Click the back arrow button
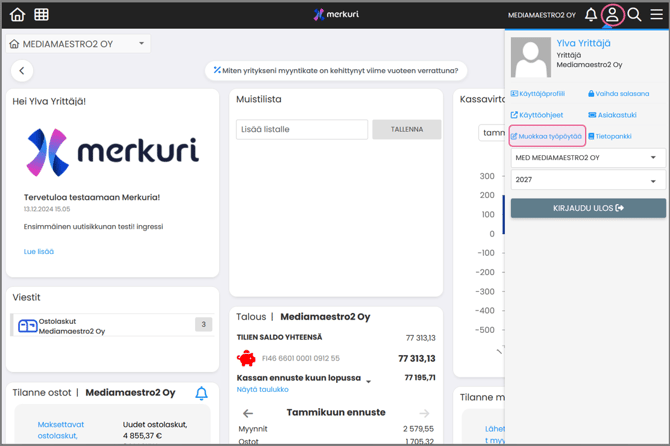Viewport: 670px width, 446px height. click(22, 71)
